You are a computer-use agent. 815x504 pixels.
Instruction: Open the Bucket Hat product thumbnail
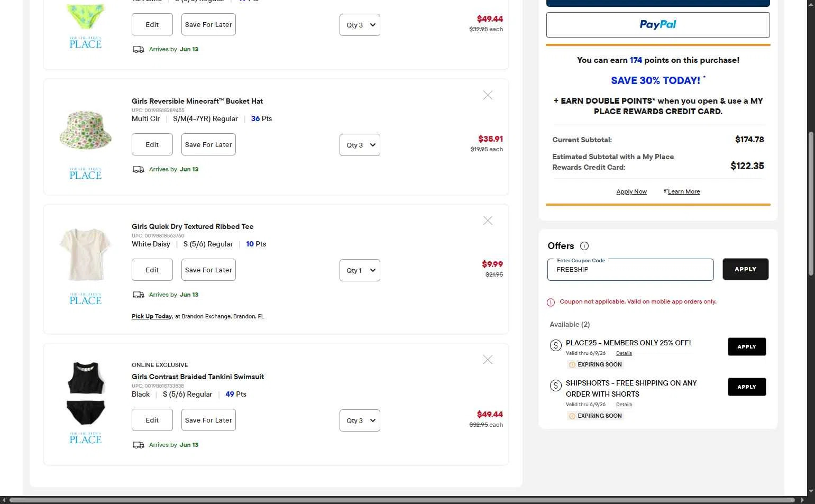click(x=85, y=131)
